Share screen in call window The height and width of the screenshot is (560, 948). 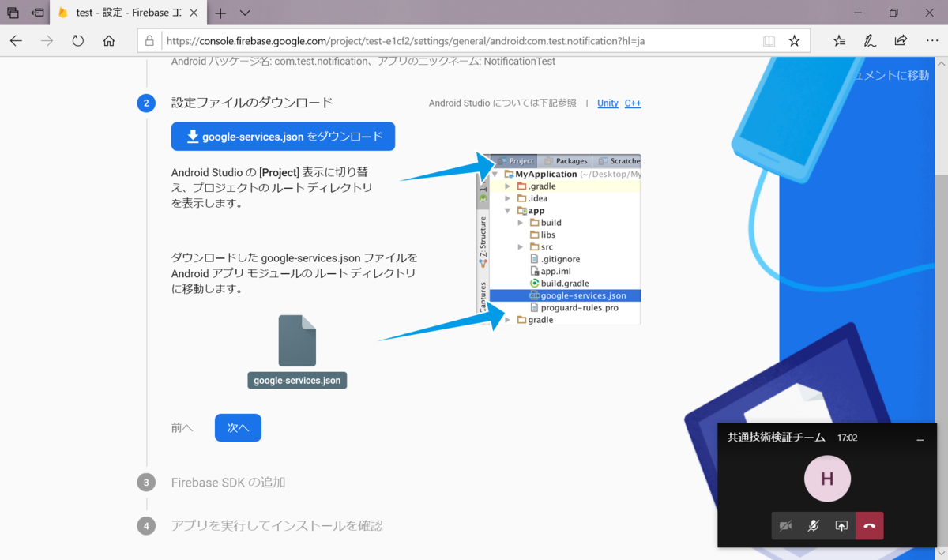tap(841, 526)
